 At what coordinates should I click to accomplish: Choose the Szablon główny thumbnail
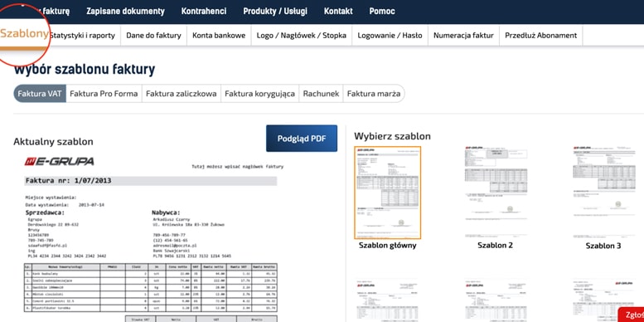(x=388, y=193)
